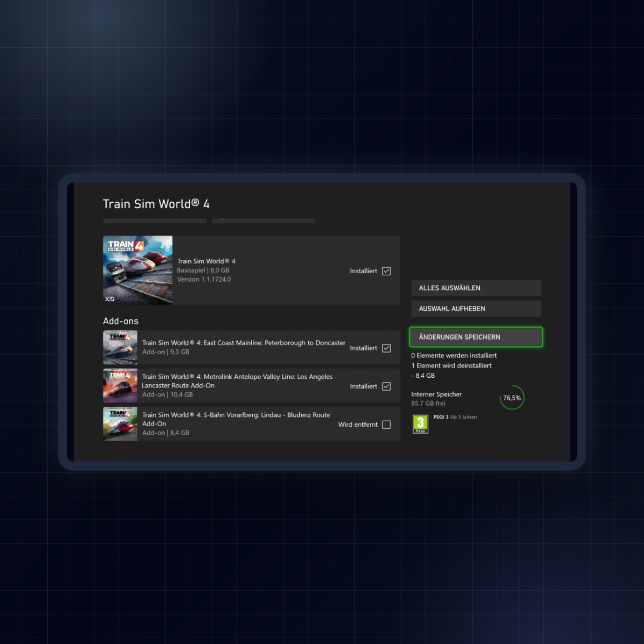The image size is (644, 644).
Task: Save changes with ÄNDERUNGEN SPEICHERN
Action: [x=476, y=337]
